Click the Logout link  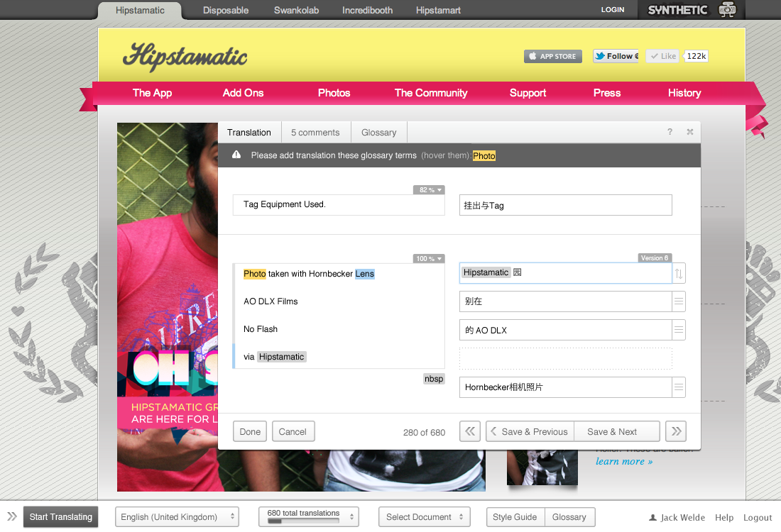click(758, 518)
